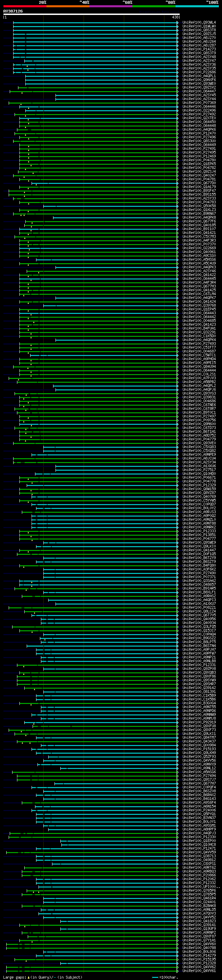Viewport: 222px width, 980px height.
Task: Click the UniRef100_P07371 label
Action: [x=199, y=577]
